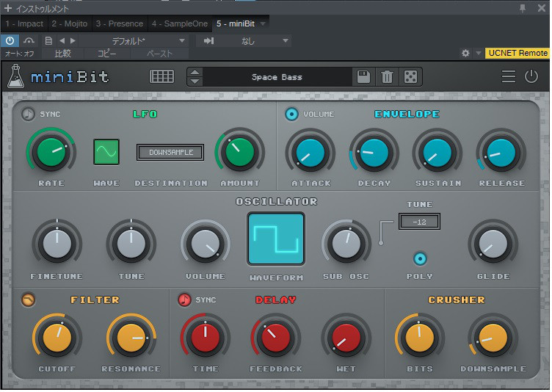Pin the instrument window
The height and width of the screenshot is (392, 552).
tap(523, 8)
